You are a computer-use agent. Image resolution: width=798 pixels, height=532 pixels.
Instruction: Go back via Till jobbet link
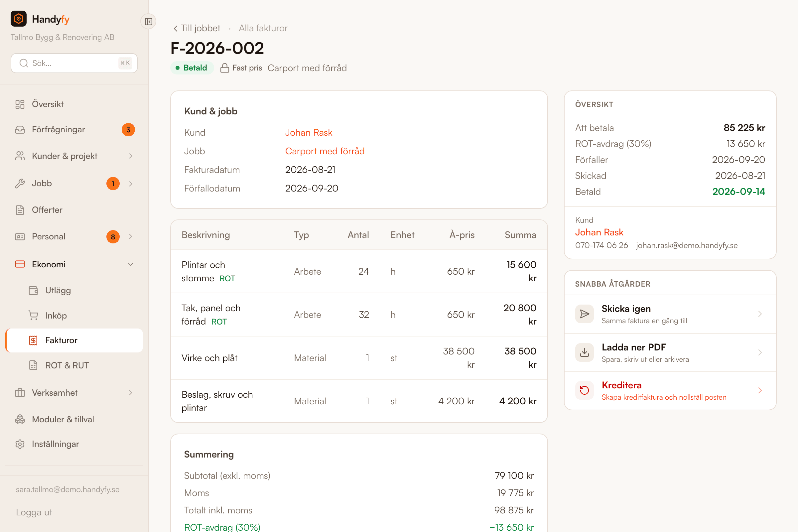point(197,28)
